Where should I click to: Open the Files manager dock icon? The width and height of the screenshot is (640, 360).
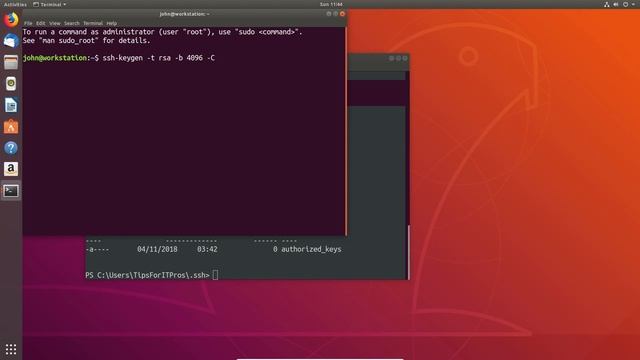click(11, 62)
